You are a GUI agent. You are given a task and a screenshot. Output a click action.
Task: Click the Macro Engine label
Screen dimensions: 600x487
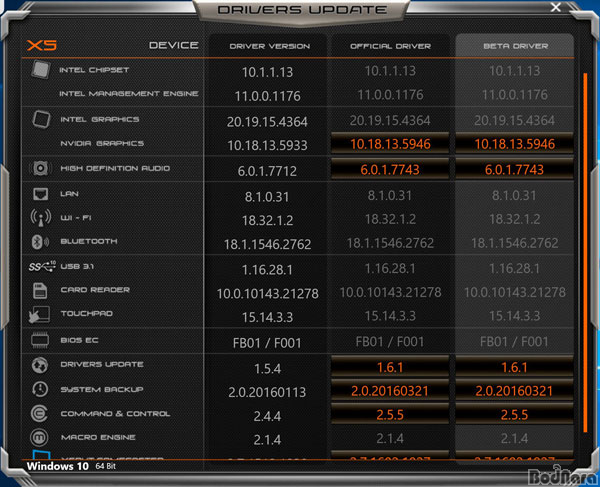tap(98, 437)
